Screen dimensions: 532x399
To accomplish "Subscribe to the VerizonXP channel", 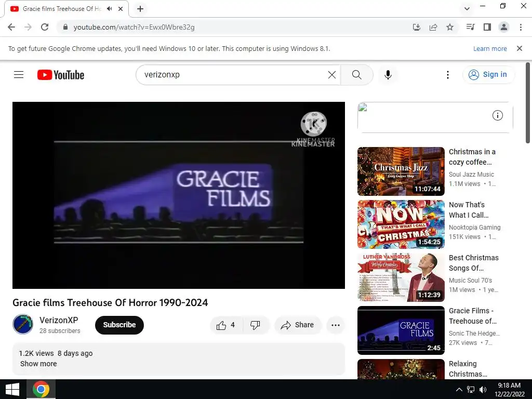I will tap(119, 325).
